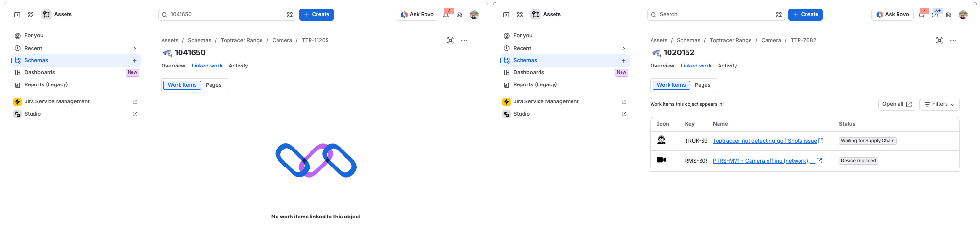Image resolution: width=980 pixels, height=234 pixels.
Task: Click Create in the 1041650 window
Action: coord(316,15)
